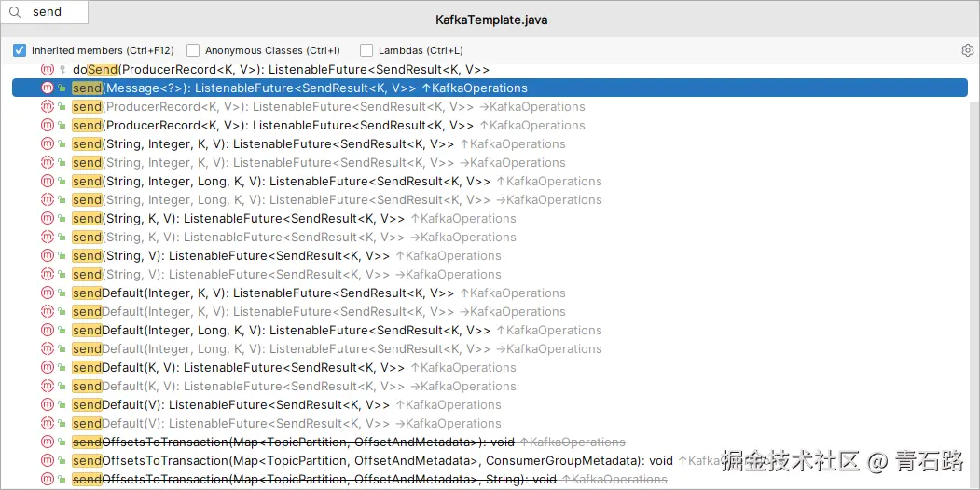Click the magnifier search icon

click(15, 12)
